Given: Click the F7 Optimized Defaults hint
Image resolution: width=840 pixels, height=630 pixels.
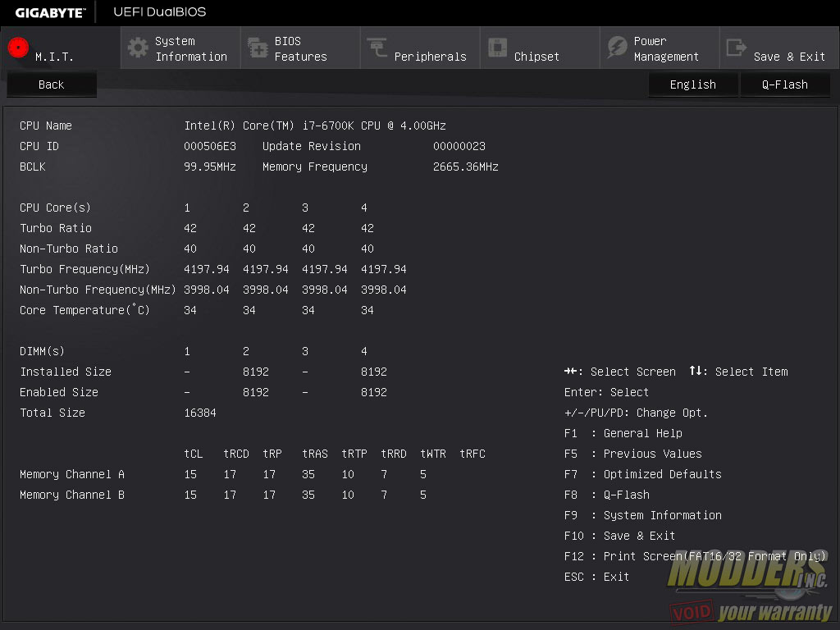Looking at the screenshot, I should [643, 475].
